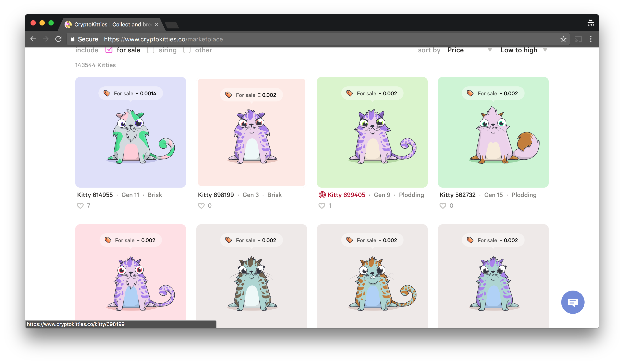Screen dimensions: 624x364
Task: Click price badge on Kitty 699405 card
Action: coord(372,93)
